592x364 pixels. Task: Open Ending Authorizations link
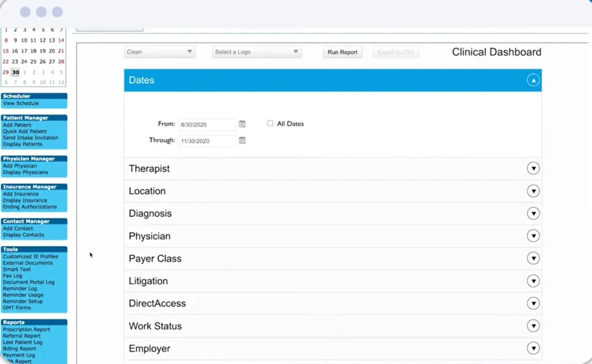(x=30, y=207)
